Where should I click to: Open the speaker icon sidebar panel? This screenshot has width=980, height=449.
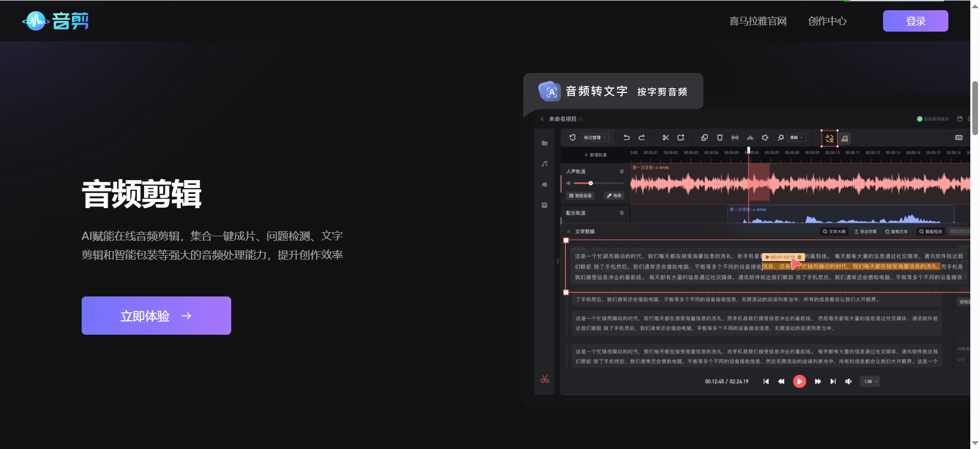[x=545, y=185]
